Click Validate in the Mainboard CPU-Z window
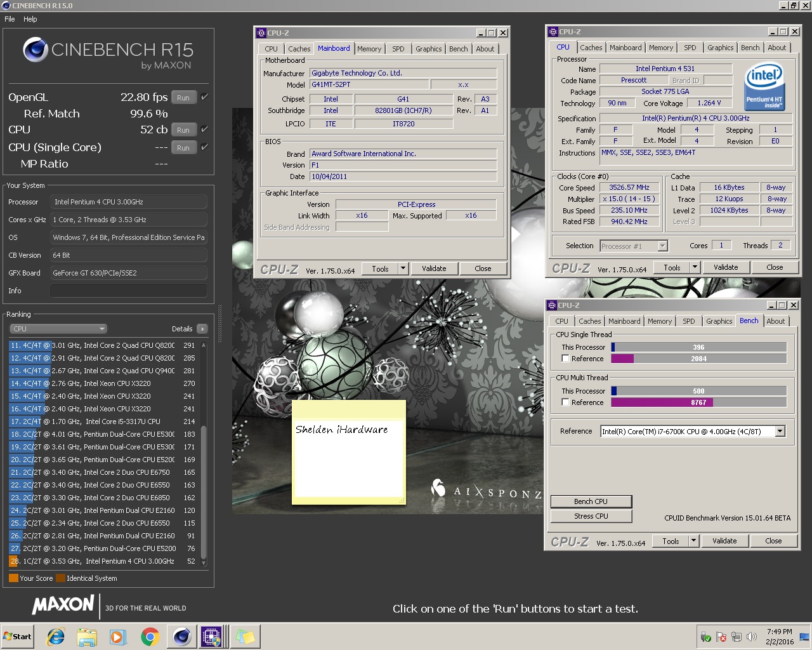This screenshot has height=650, width=812. point(434,269)
